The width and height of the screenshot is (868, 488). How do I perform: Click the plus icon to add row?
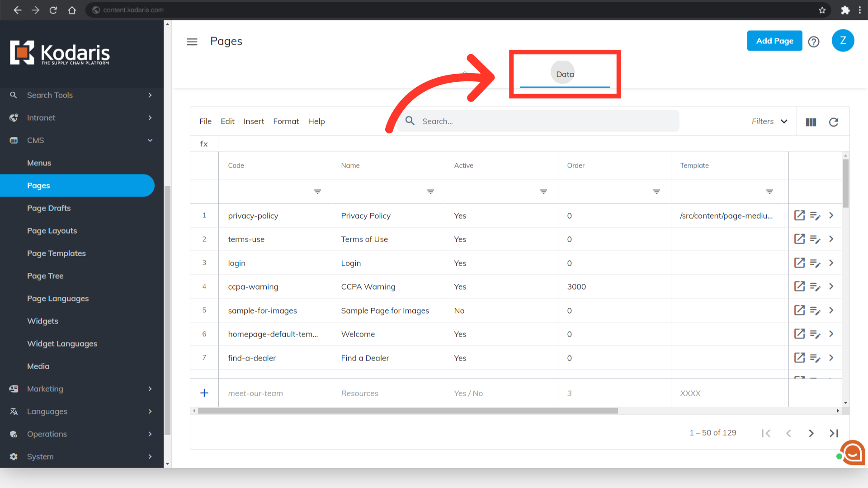click(204, 393)
